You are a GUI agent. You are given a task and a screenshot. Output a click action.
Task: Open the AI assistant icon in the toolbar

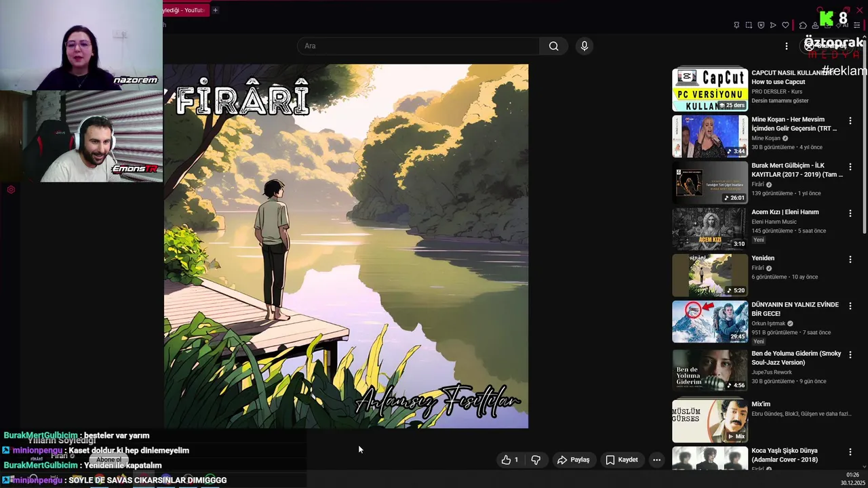(x=842, y=25)
